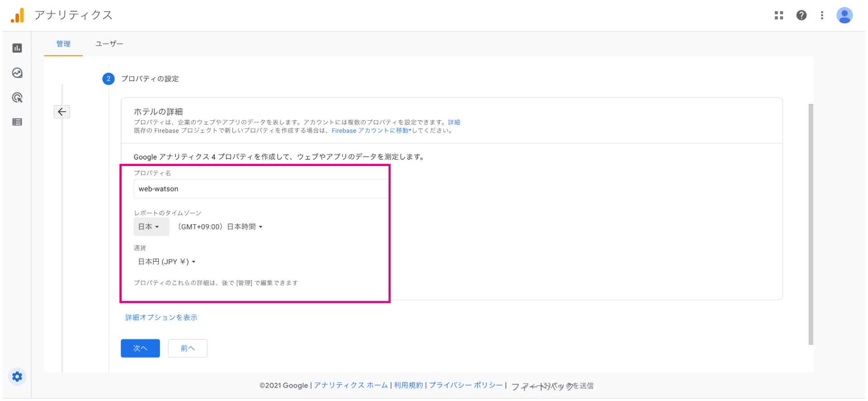Viewport: 868px width, 401px height.
Task: Open the Explore icon in sidebar
Action: (17, 73)
